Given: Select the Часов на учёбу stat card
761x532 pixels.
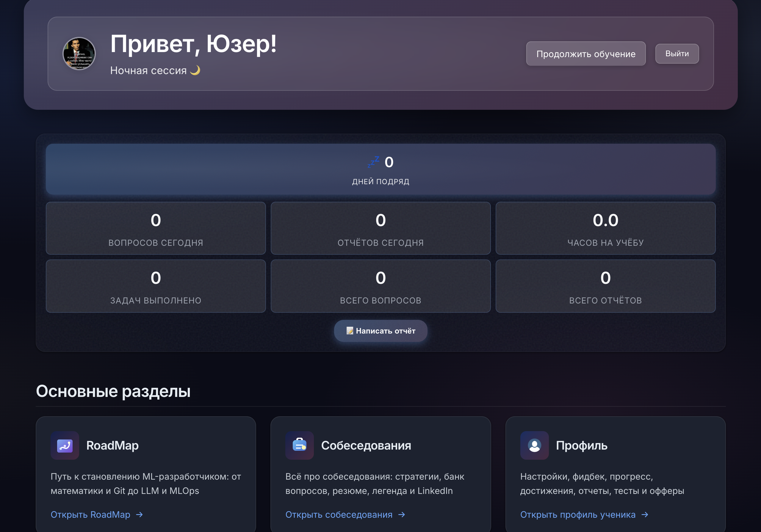Looking at the screenshot, I should [x=605, y=229].
